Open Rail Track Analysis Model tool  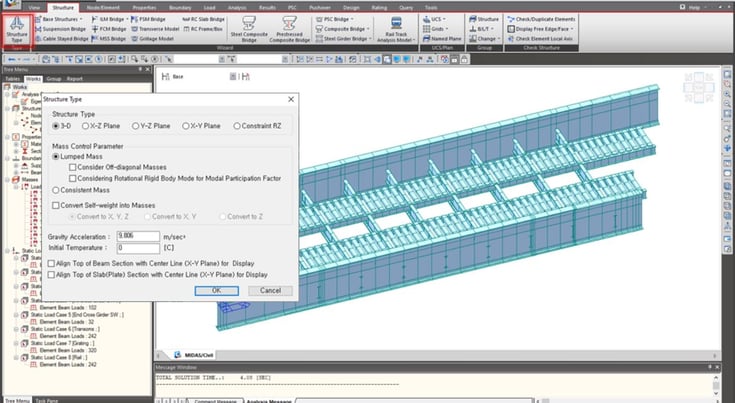(394, 29)
